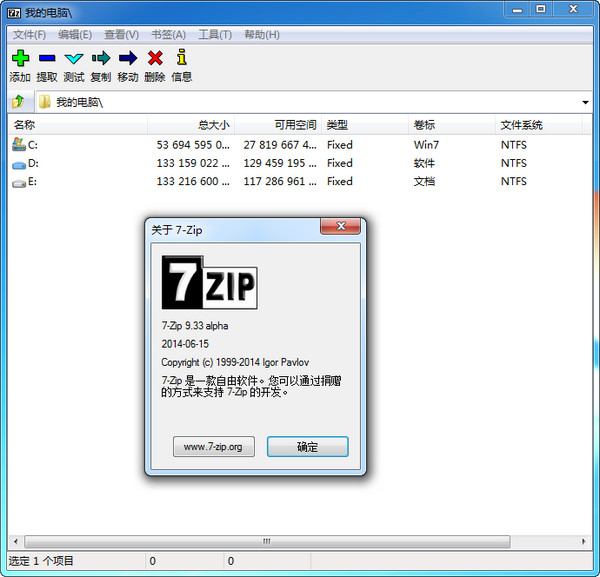
Task: Click the 测试 (Test) toolbar icon
Action: coord(74,59)
